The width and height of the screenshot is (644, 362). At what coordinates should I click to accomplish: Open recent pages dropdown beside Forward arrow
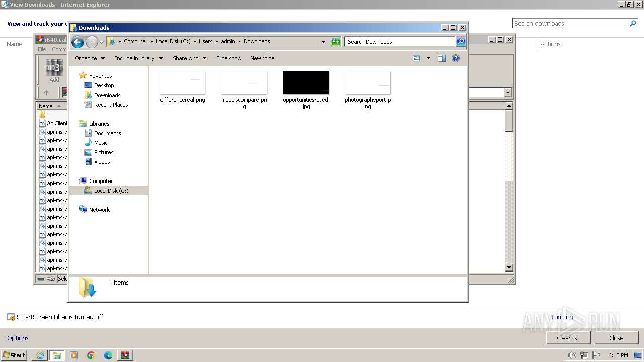[x=101, y=42]
